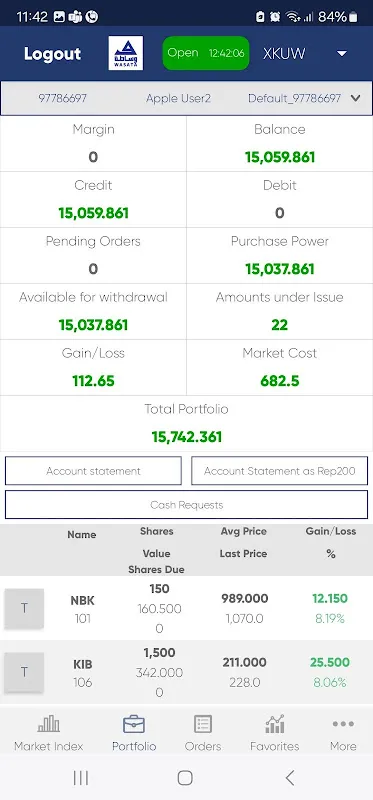Expand the XKUW market dropdown
Screen dimensions: 373x800
click(342, 54)
